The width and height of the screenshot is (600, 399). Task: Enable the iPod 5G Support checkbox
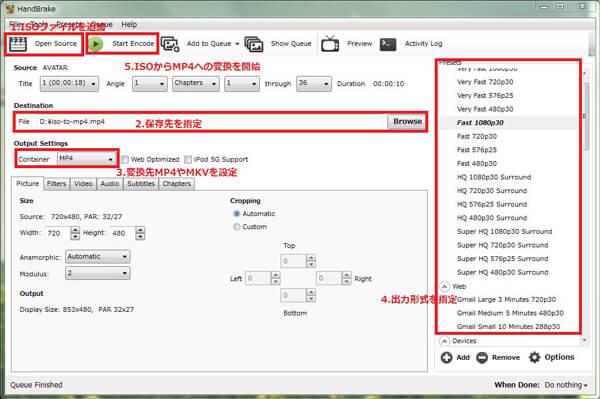point(188,160)
